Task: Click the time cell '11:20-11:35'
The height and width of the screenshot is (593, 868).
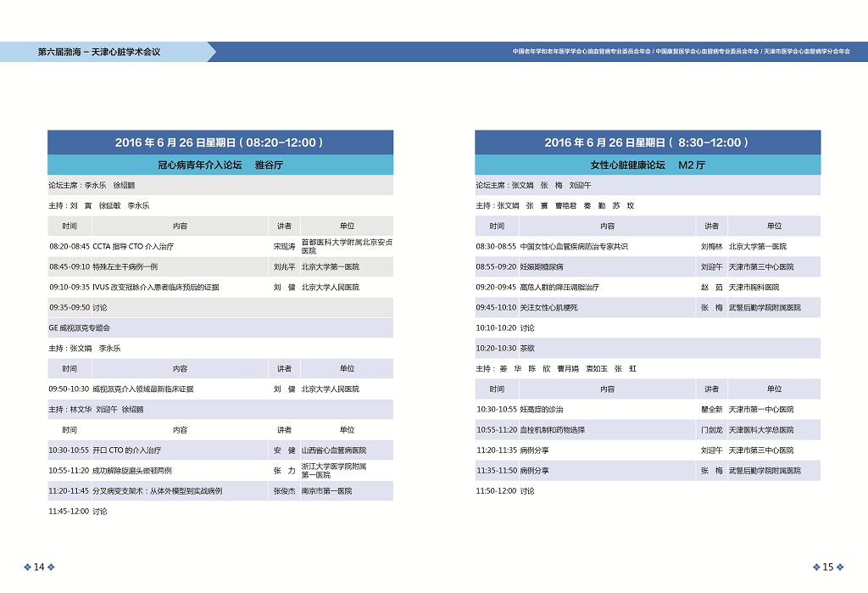Action: click(497, 450)
